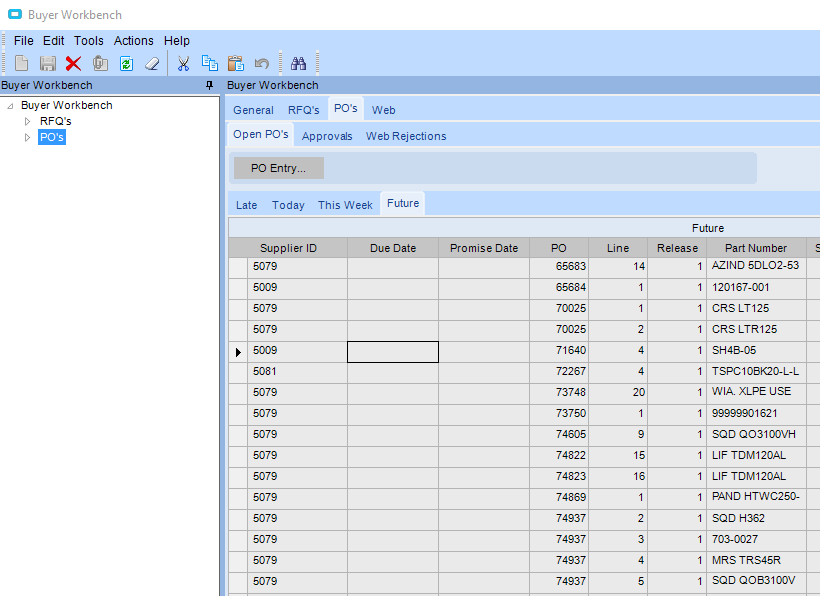This screenshot has width=820, height=596.
Task: Show the Late PO's tab
Action: [x=246, y=205]
